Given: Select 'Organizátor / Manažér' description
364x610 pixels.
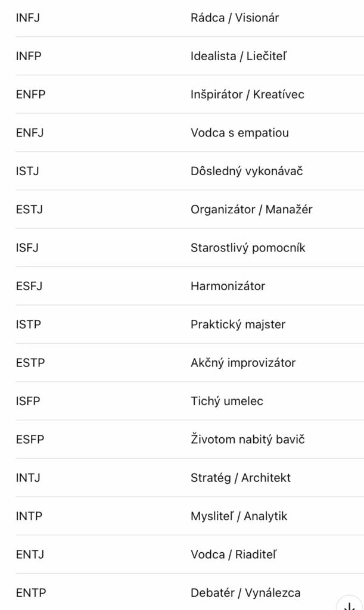Looking at the screenshot, I should click(251, 210).
